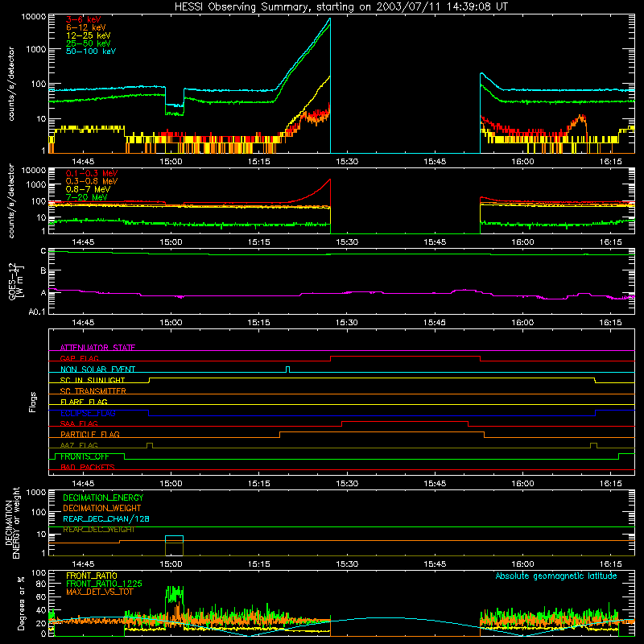644x644 pixels.
Task: Click the DECIMATION_ENERGY legend label
Action: [x=103, y=497]
